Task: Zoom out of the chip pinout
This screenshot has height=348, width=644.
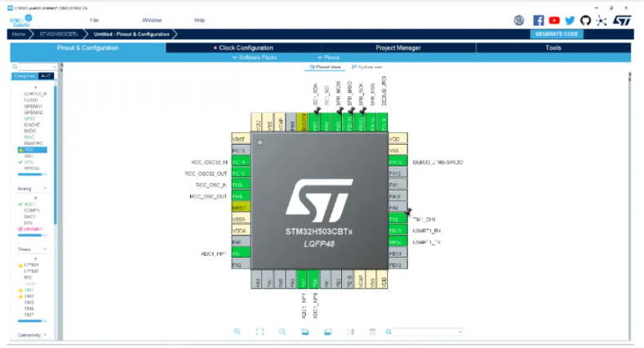Action: (x=282, y=332)
